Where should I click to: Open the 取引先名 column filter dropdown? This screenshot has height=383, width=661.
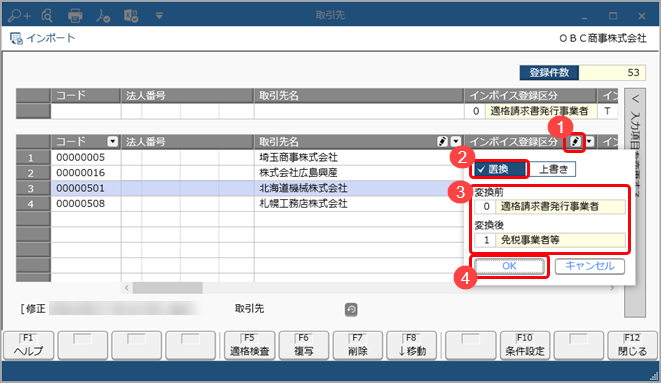(456, 142)
